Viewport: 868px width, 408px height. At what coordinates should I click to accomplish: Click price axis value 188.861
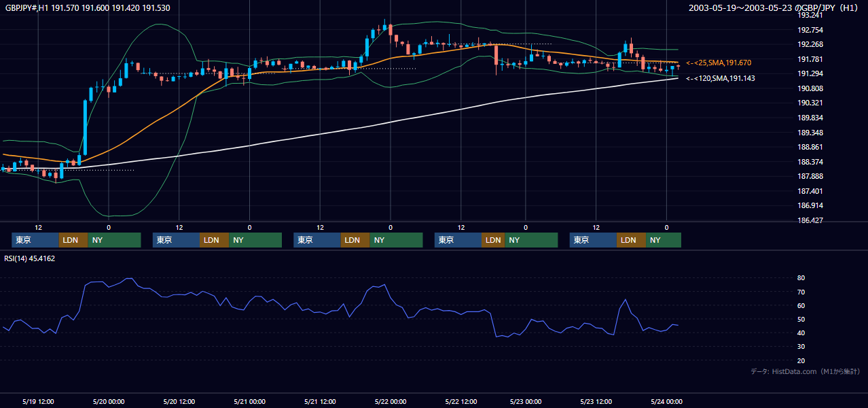[x=810, y=147]
